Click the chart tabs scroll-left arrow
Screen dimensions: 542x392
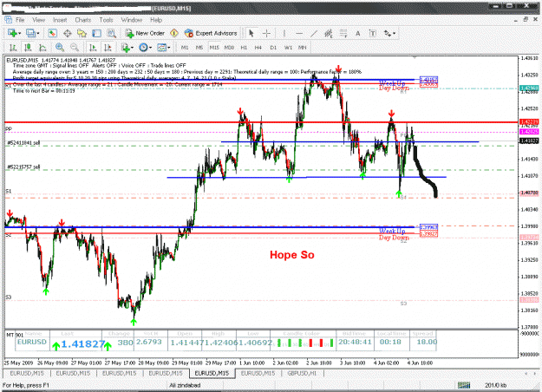(x=526, y=373)
